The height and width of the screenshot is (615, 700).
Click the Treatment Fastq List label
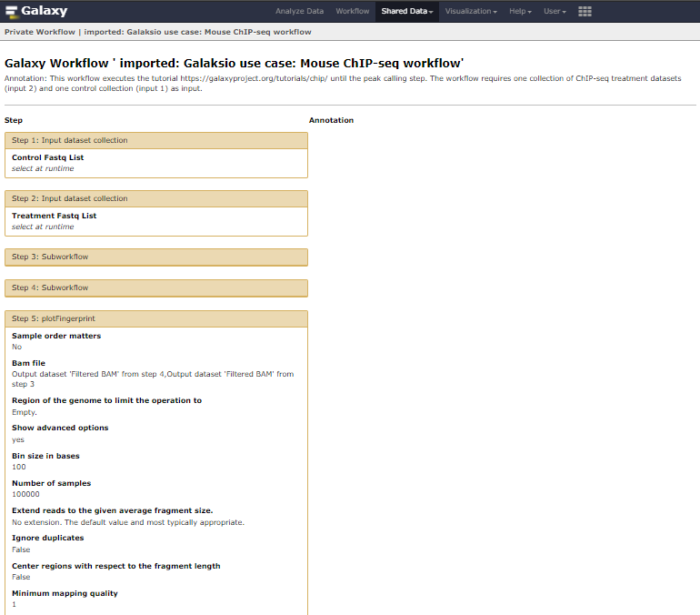(x=54, y=216)
